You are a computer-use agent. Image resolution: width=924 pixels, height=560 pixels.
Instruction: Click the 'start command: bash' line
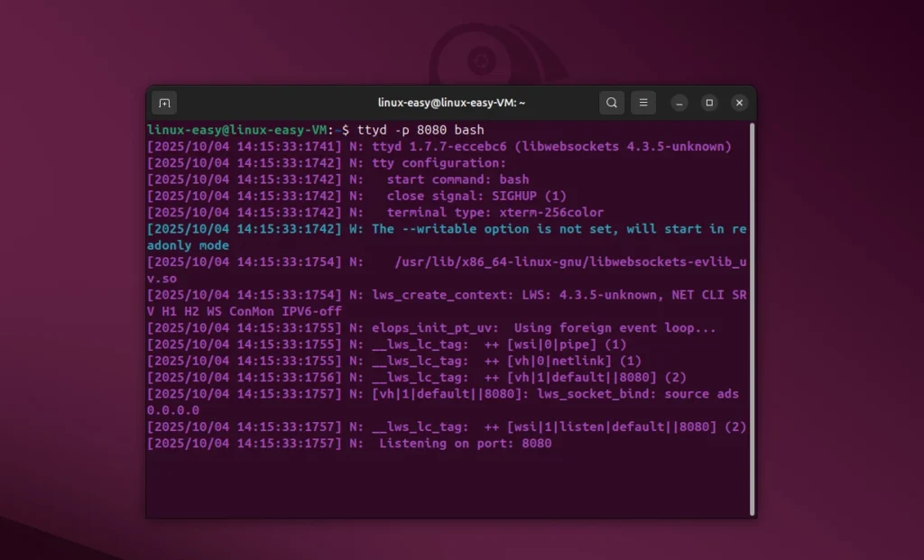tap(457, 179)
